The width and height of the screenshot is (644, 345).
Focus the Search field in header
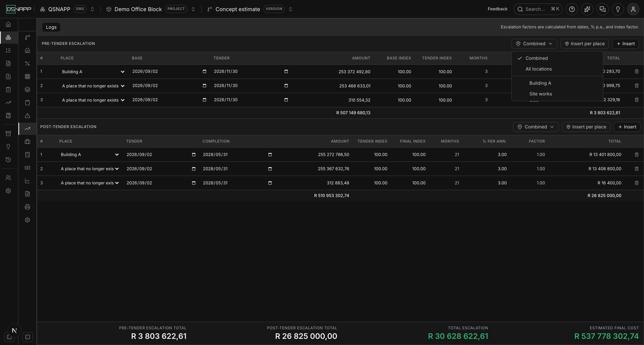pos(538,9)
